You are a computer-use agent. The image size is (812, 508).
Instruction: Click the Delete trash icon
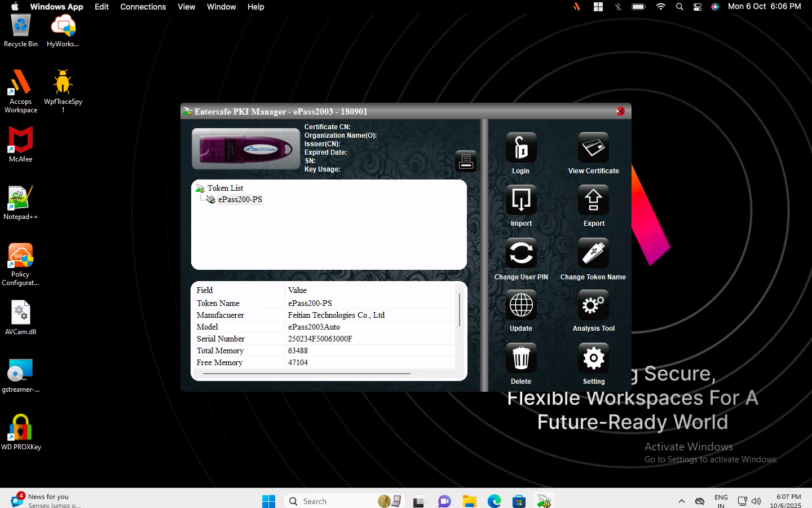[520, 358]
